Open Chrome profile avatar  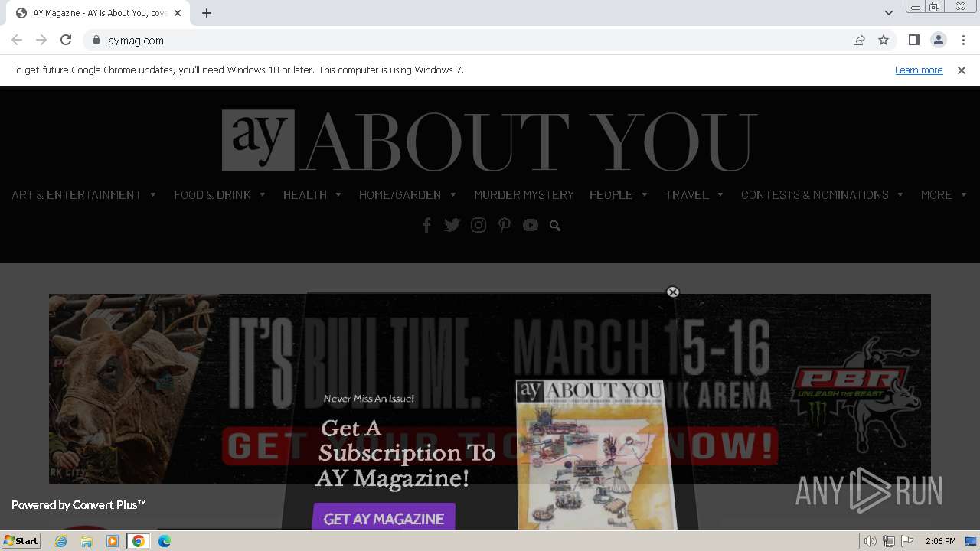pos(938,40)
